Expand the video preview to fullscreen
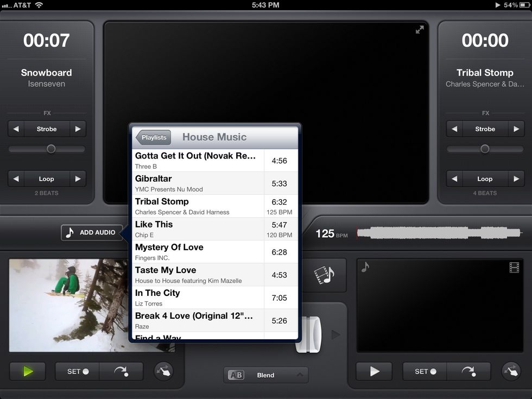Viewport: 532px width, 399px height. point(420,30)
